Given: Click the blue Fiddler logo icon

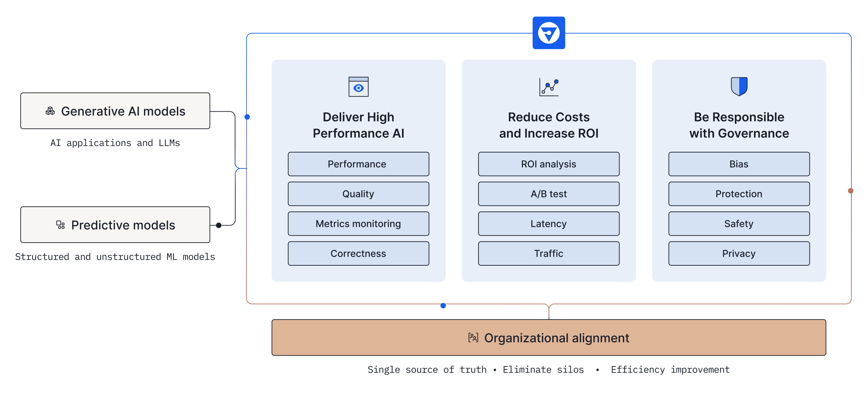Looking at the screenshot, I should (x=549, y=33).
